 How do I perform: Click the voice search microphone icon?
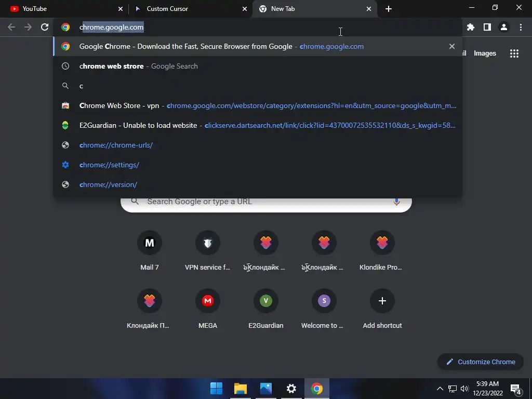[x=396, y=202]
